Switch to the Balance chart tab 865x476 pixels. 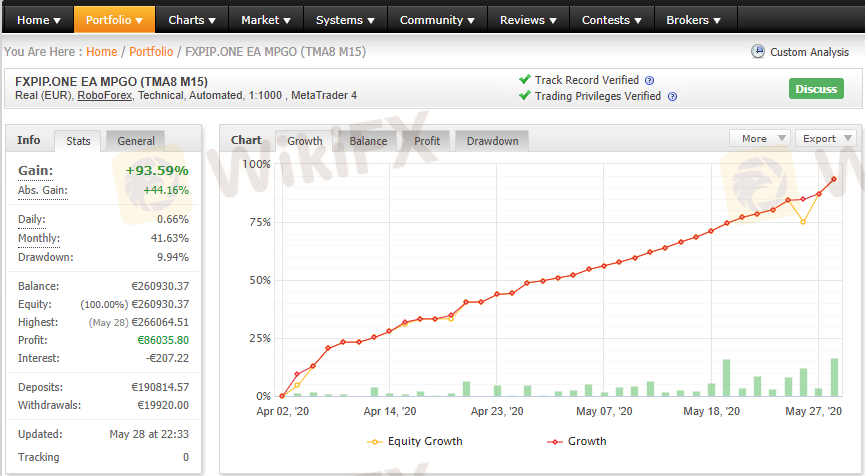(x=368, y=141)
